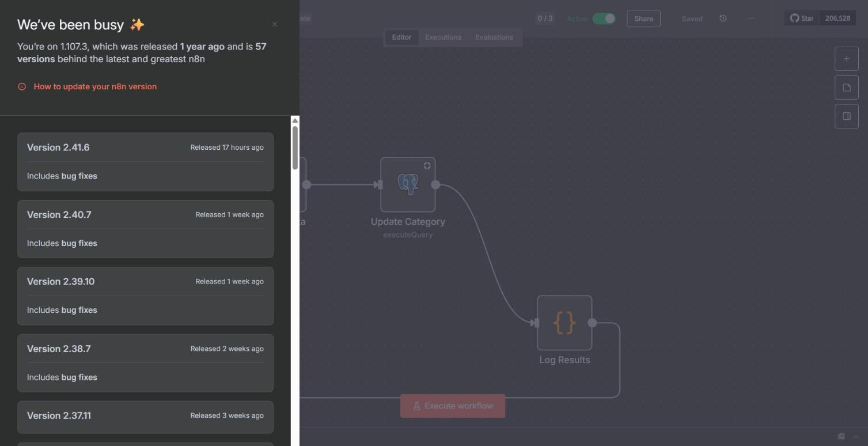Viewport: 868px width, 446px height.
Task: Open the Version 2.39.10 release card
Action: pyautogui.click(x=145, y=296)
